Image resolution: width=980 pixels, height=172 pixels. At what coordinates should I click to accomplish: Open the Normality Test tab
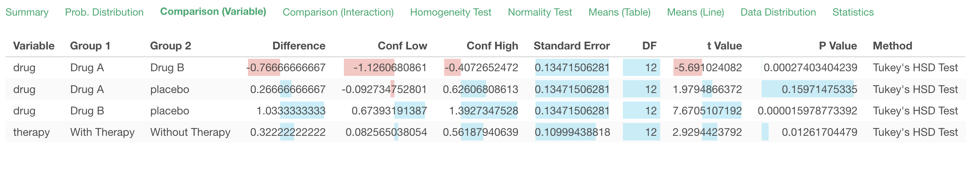pyautogui.click(x=540, y=12)
